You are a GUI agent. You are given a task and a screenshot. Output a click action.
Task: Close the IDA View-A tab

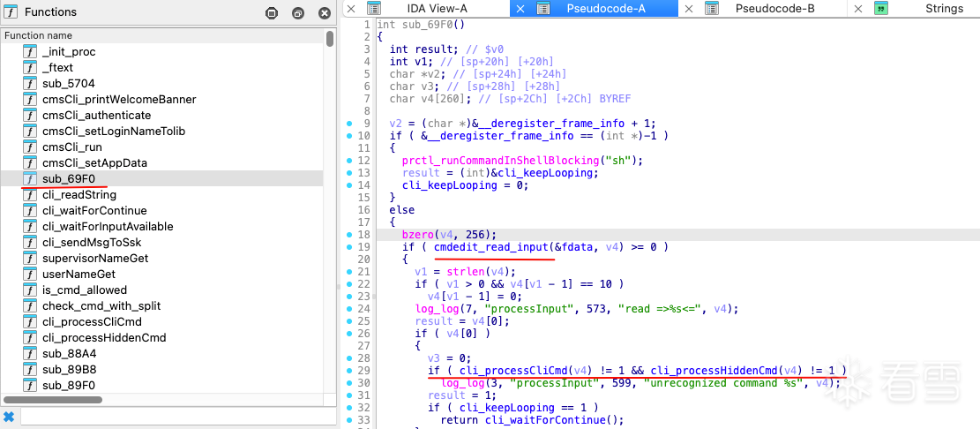351,8
